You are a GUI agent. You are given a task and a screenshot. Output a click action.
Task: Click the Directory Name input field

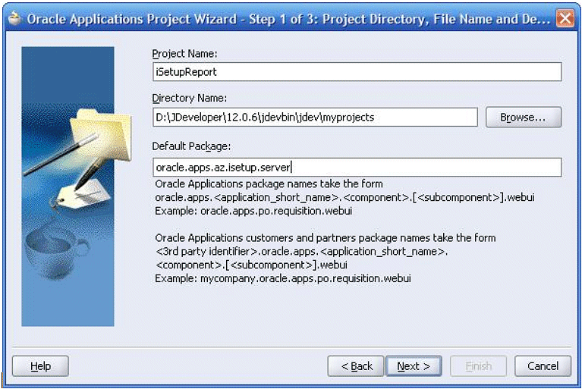315,117
